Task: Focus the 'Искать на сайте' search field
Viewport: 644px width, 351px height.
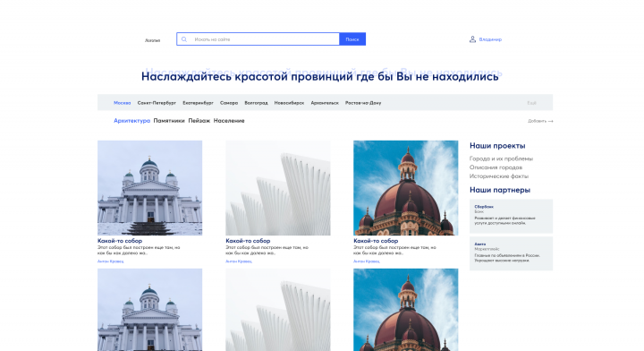Action: (258, 39)
